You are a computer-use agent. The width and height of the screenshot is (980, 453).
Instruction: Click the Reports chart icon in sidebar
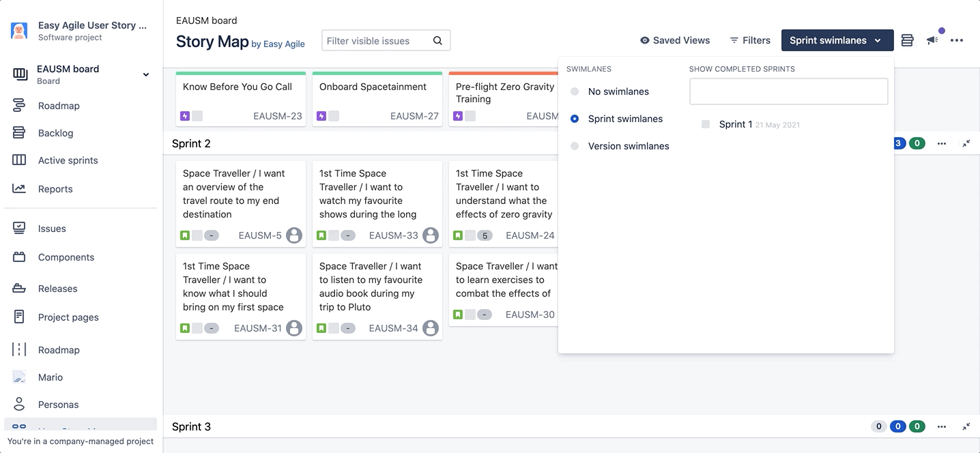coord(19,189)
